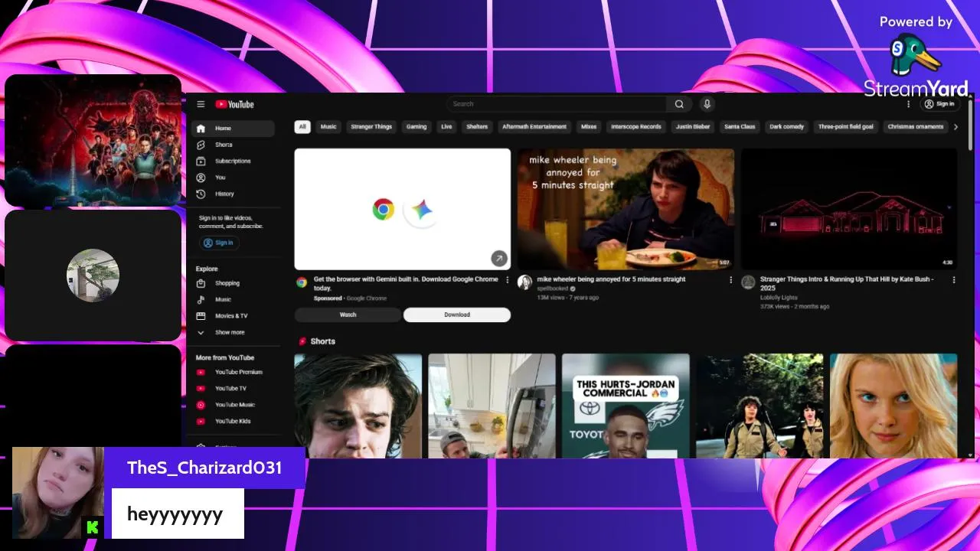Click the Download button on the ad
980x551 pixels.
pyautogui.click(x=457, y=315)
